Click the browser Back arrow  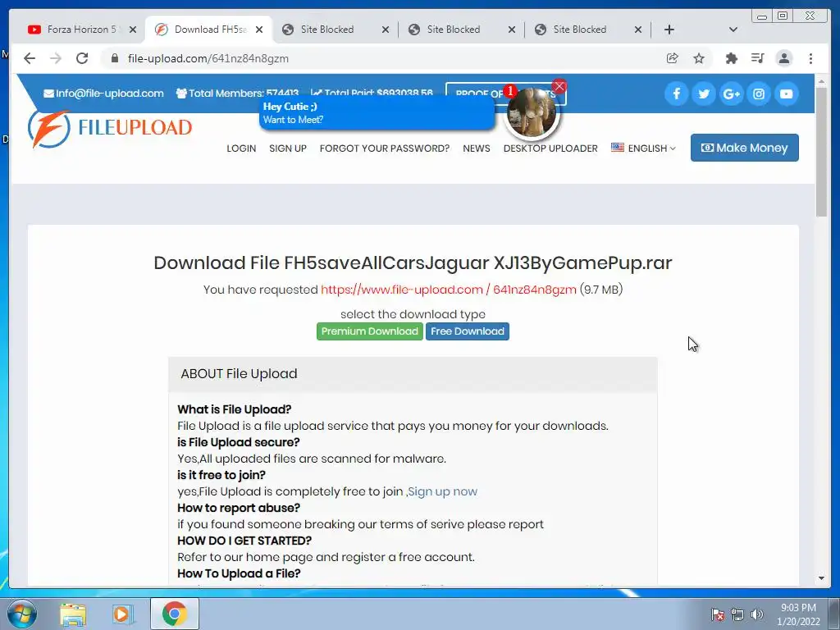30,58
